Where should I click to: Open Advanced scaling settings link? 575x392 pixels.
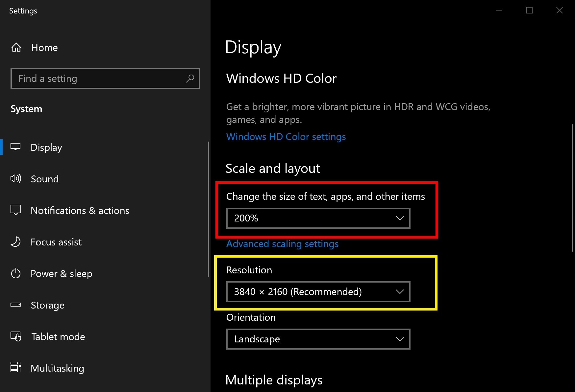pyautogui.click(x=282, y=244)
